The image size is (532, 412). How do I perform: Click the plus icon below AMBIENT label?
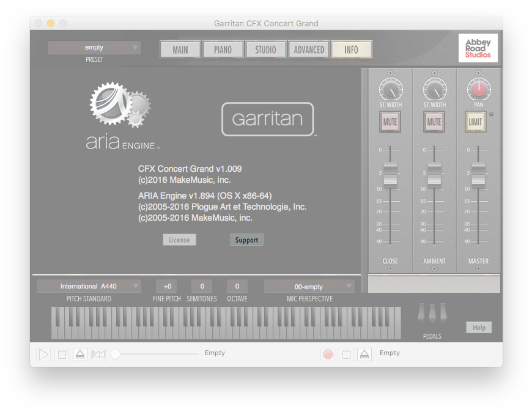(434, 268)
